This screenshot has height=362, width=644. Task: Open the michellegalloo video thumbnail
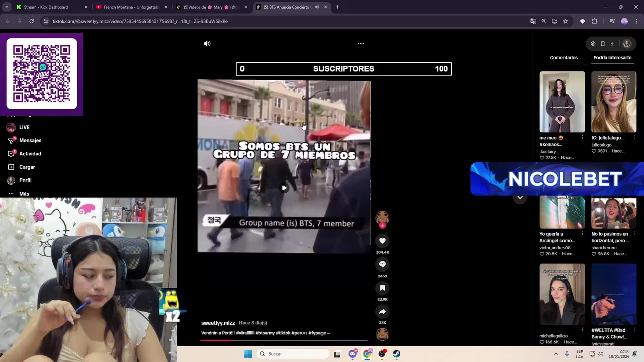(562, 294)
